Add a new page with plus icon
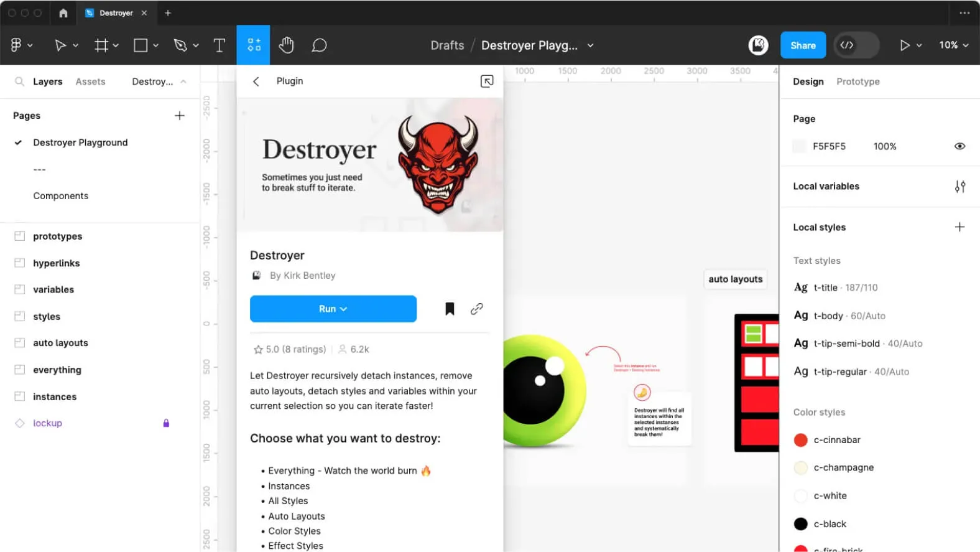 [180, 116]
